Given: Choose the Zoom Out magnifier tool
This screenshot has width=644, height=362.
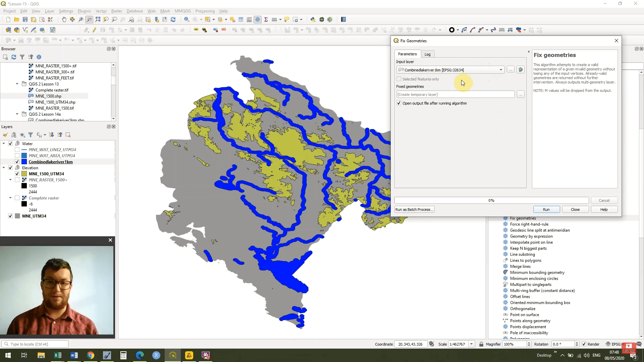Looking at the screenshot, I should [x=89, y=19].
